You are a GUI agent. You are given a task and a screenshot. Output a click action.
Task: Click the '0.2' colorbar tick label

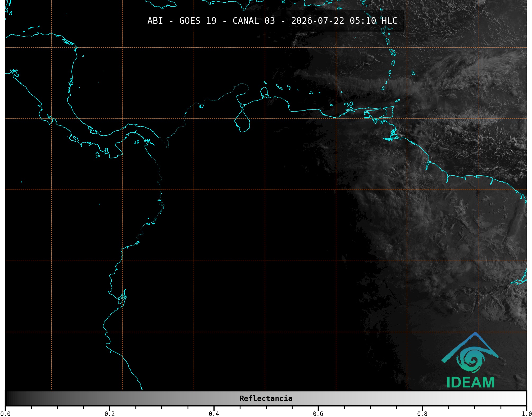pos(110,414)
